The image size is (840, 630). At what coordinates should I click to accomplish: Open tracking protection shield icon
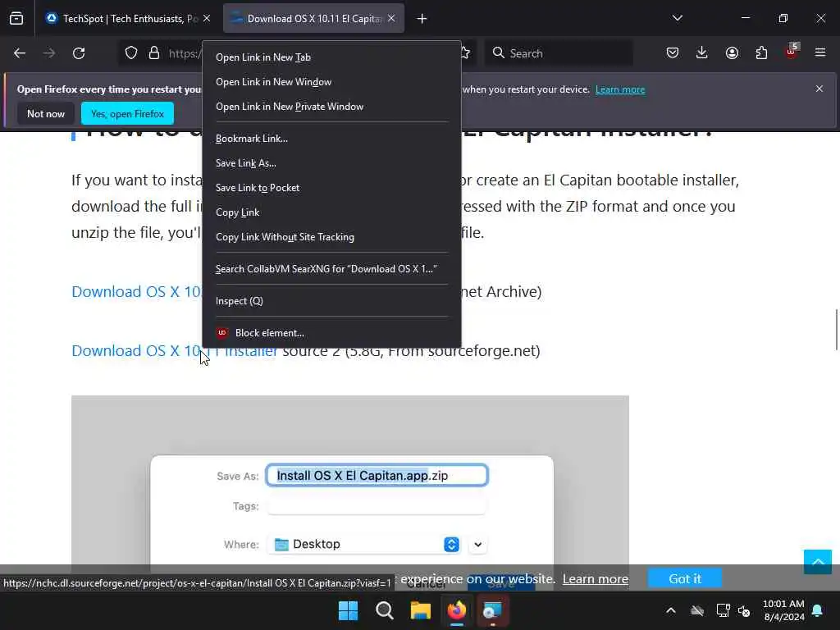[131, 53]
